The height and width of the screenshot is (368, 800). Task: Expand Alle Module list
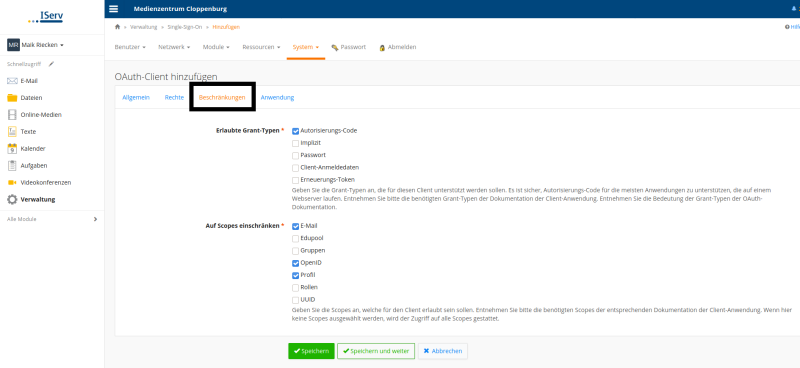pyautogui.click(x=52, y=219)
